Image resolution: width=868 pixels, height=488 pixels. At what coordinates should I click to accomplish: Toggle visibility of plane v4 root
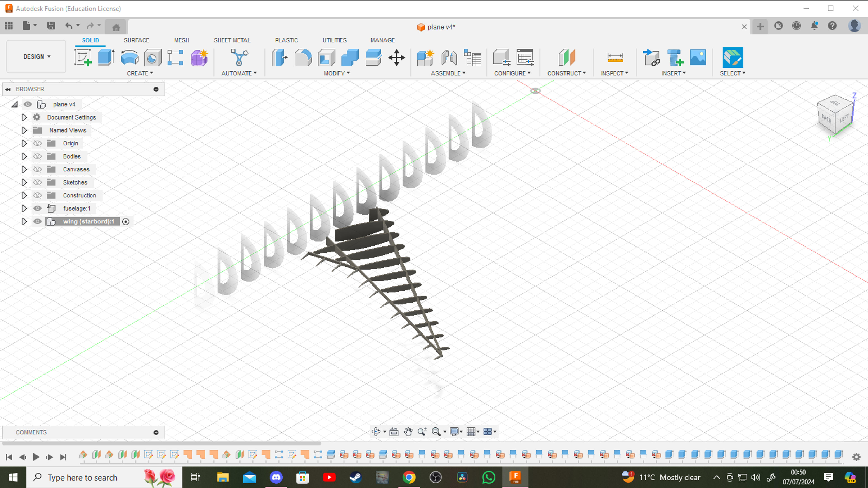(28, 104)
